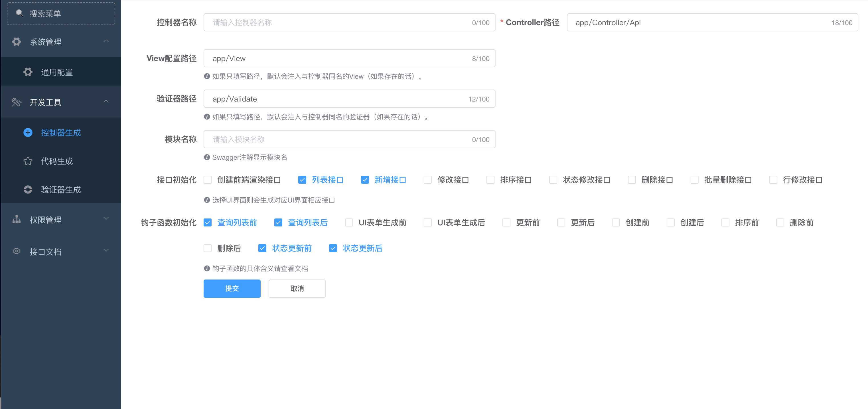
Task: Uncheck the 状态更新前 hook checkbox
Action: (262, 248)
